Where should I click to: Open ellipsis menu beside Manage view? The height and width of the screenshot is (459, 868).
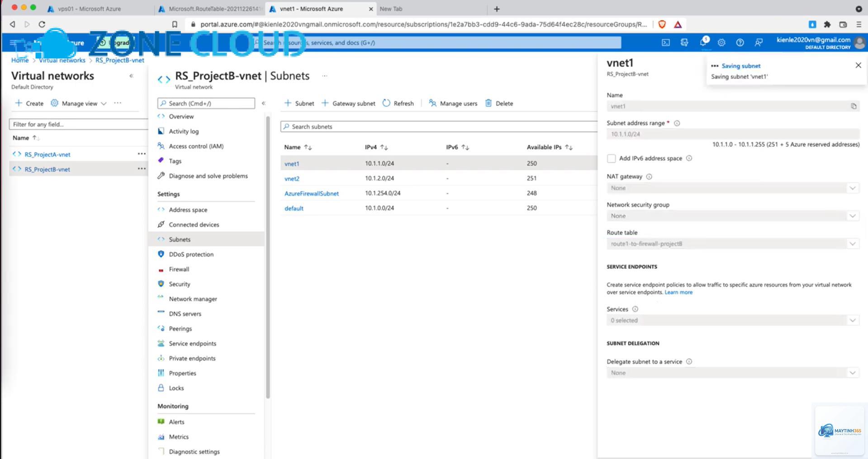click(118, 103)
